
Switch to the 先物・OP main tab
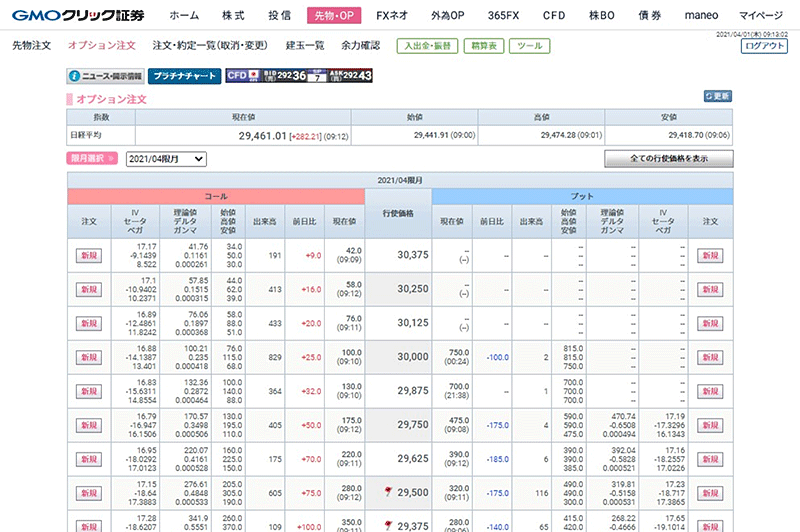[332, 16]
